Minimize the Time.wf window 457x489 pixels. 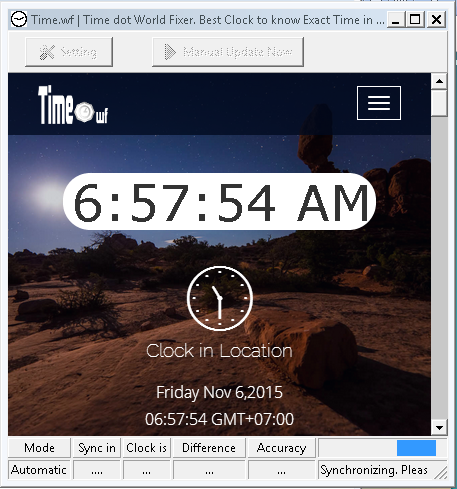pos(396,20)
